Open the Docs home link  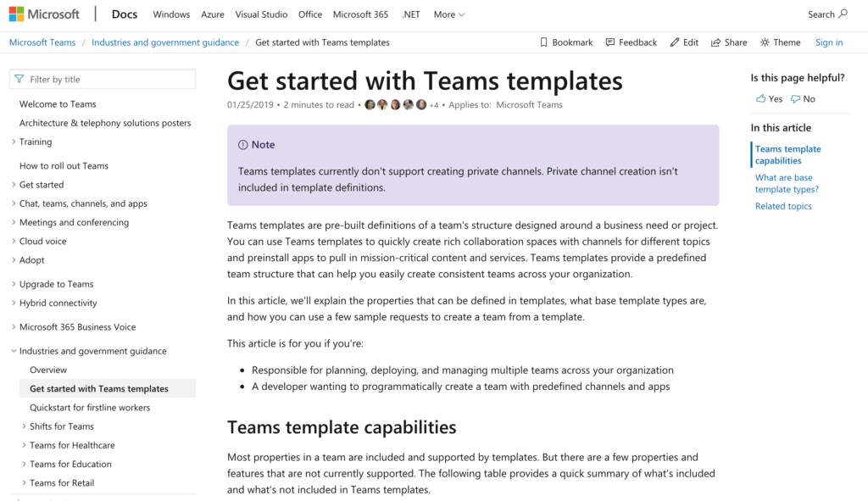(124, 14)
